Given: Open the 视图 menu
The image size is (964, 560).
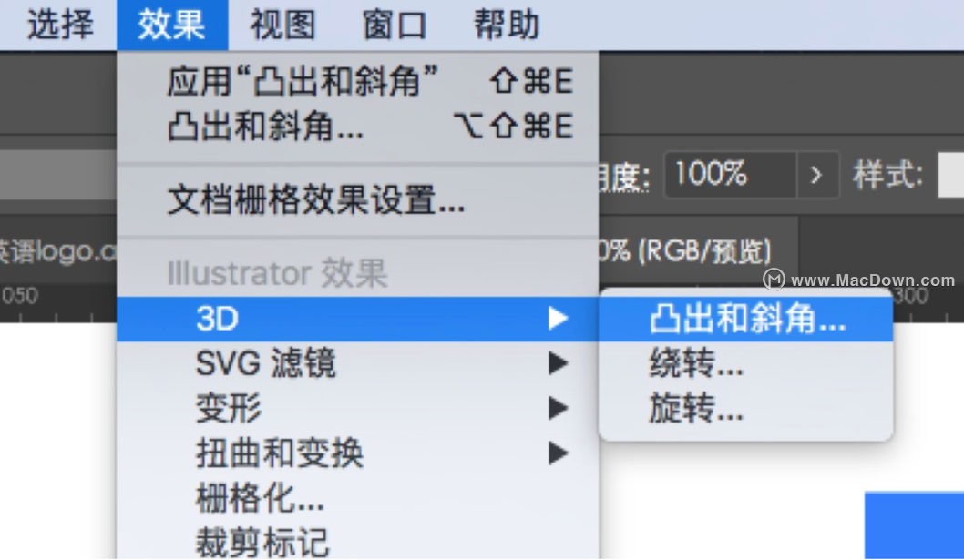Looking at the screenshot, I should pos(282,25).
